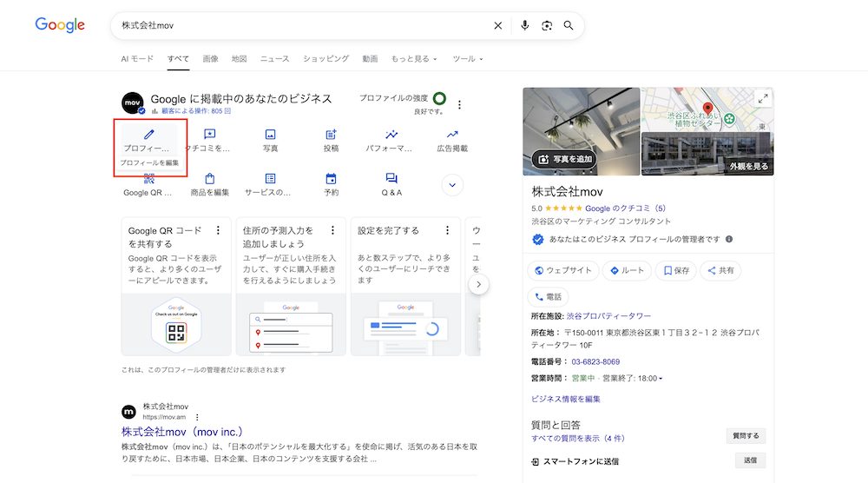This screenshot has width=868, height=483.
Task: Click the voice search microphone icon
Action: click(x=524, y=26)
